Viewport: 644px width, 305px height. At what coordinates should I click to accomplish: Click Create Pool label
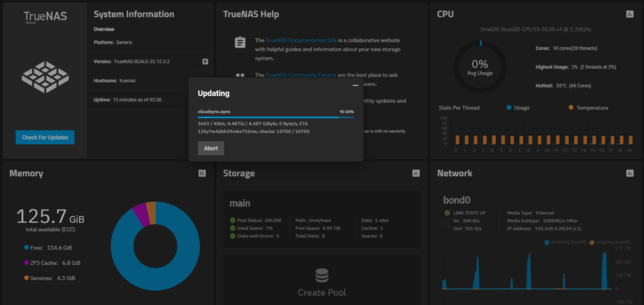pyautogui.click(x=322, y=293)
